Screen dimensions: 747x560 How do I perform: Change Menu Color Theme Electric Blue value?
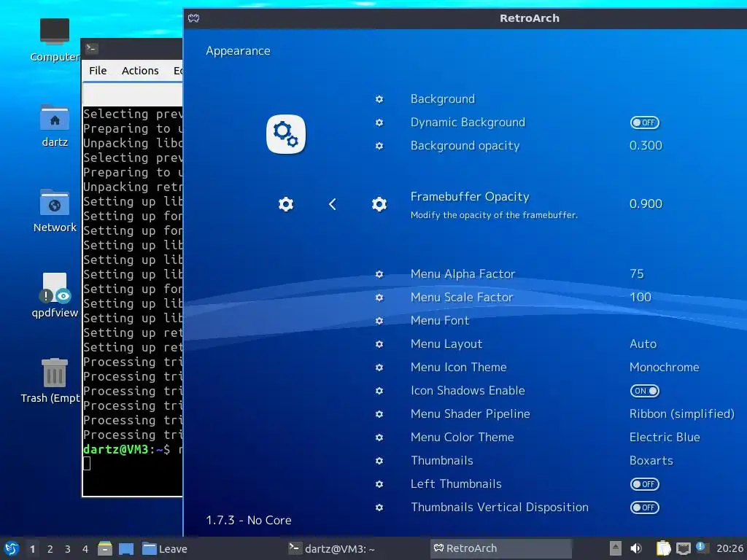[665, 437]
